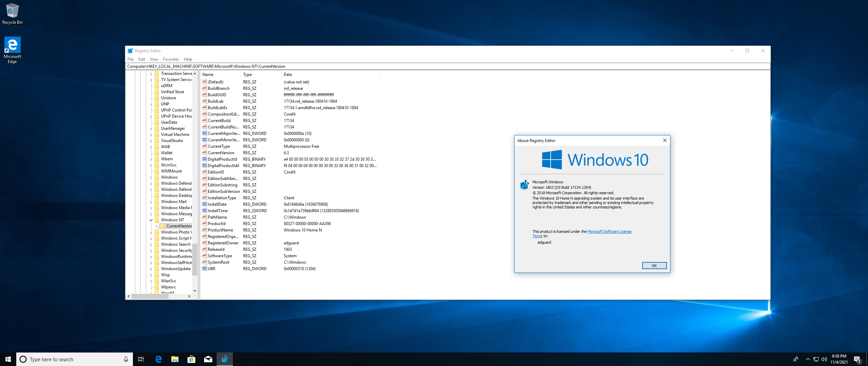Click OK in About Registry Editor dialog
Image resolution: width=868 pixels, height=366 pixels.
654,266
